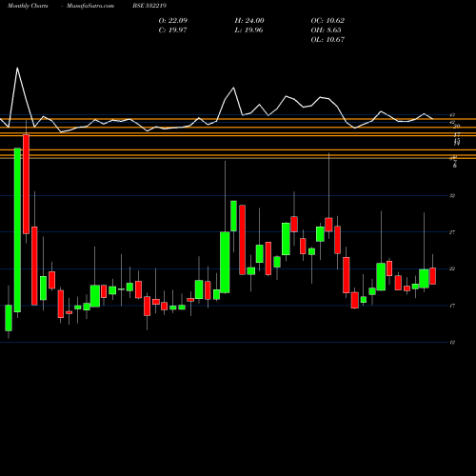
Task: Select the high value H: 24.00
Action: pyautogui.click(x=249, y=21)
